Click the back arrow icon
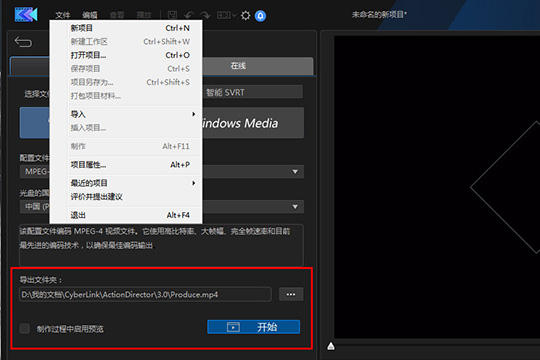 click(x=23, y=42)
